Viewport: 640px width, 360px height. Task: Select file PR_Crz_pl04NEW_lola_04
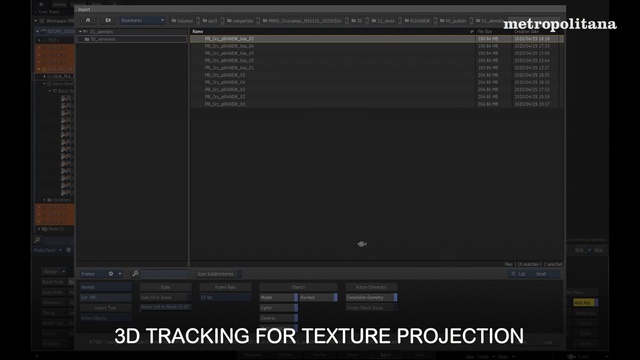(229, 46)
